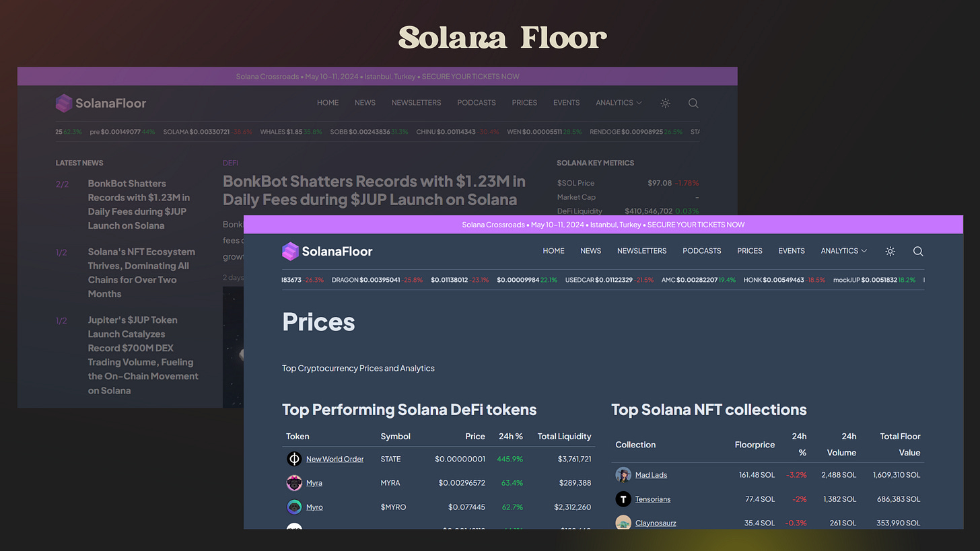Click 445.9% change for New World Order
Viewport: 980px width, 551px height.
(510, 459)
